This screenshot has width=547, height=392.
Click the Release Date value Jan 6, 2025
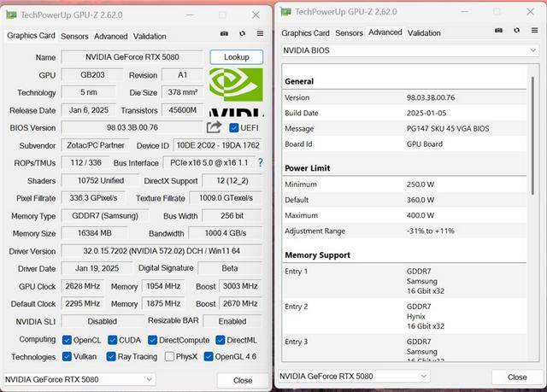[89, 110]
